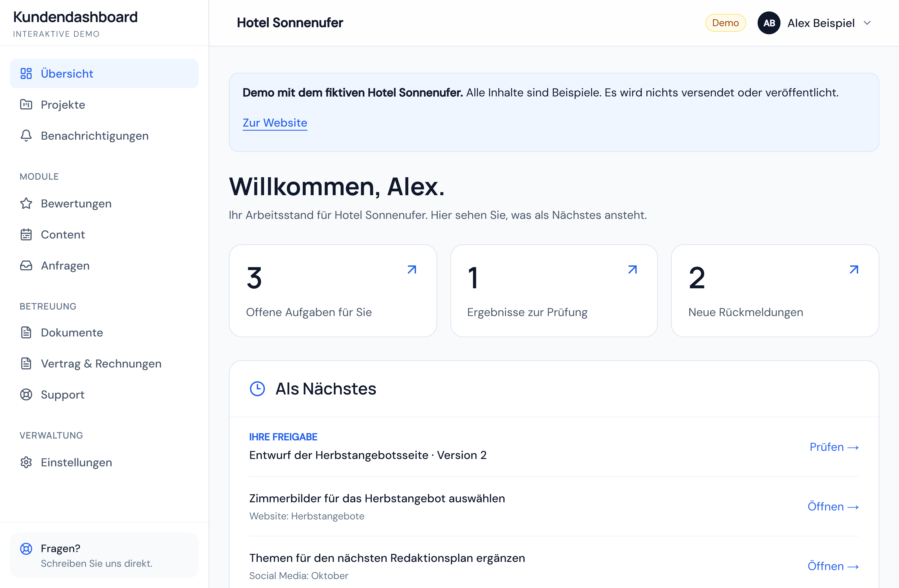Click the 'Schreiben Sie uns direkt.' text

click(97, 563)
